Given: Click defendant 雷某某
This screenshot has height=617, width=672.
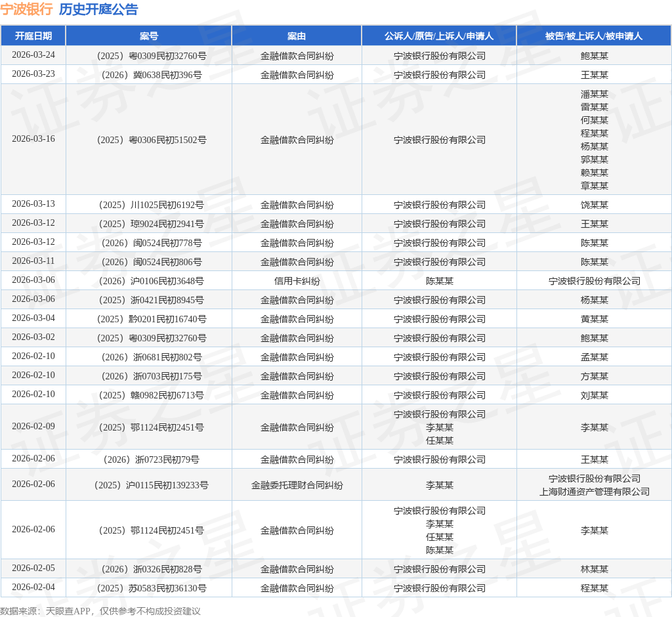Looking at the screenshot, I should (x=595, y=107).
